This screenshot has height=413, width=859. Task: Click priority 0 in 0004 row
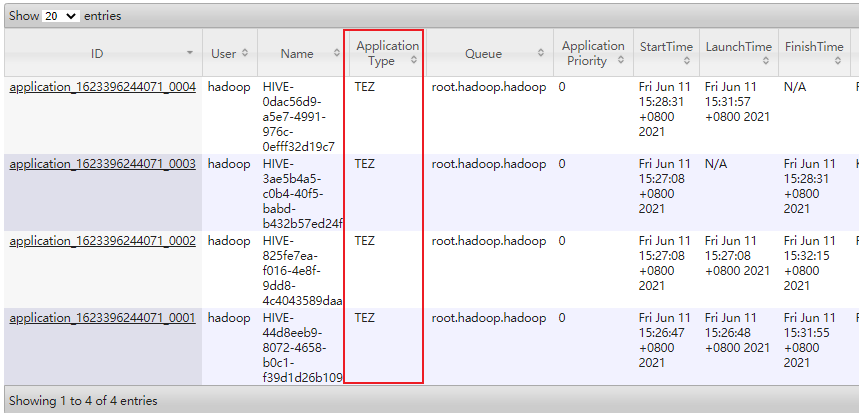click(562, 87)
